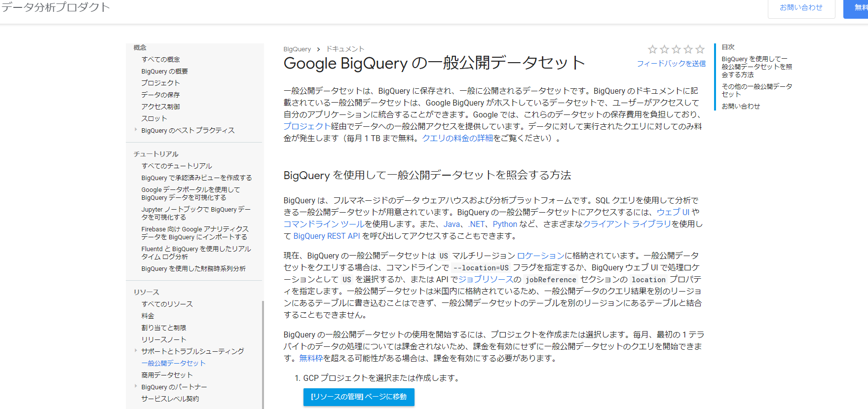Viewport: 868px width, 409px height.
Task: Open すべてのチュートリアル in sidebar
Action: click(x=177, y=166)
